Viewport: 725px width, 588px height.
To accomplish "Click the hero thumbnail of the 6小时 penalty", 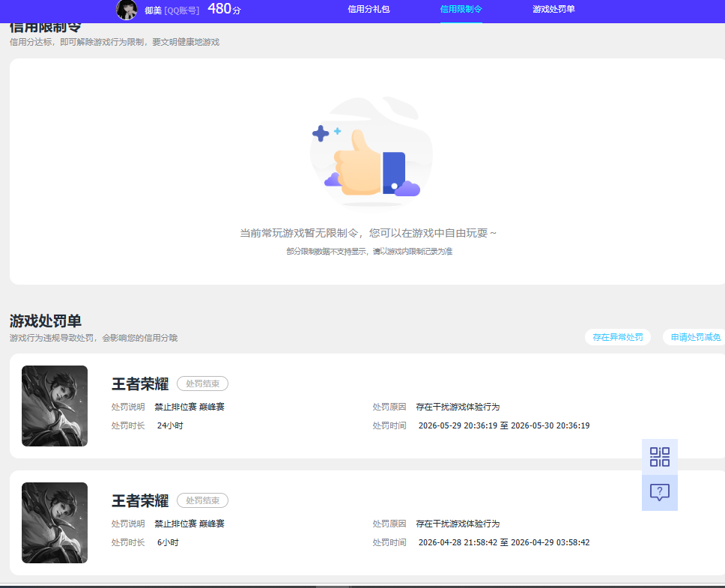I will pos(55,523).
